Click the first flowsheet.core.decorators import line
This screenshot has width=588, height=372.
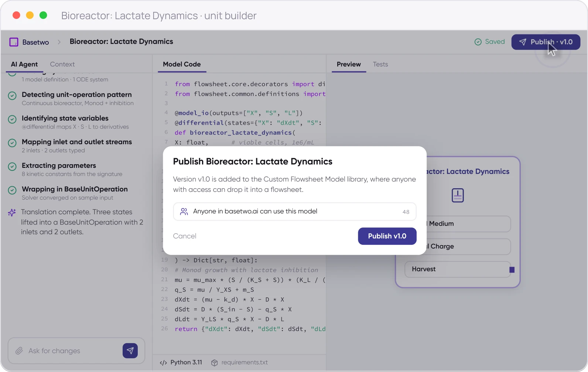pos(250,84)
